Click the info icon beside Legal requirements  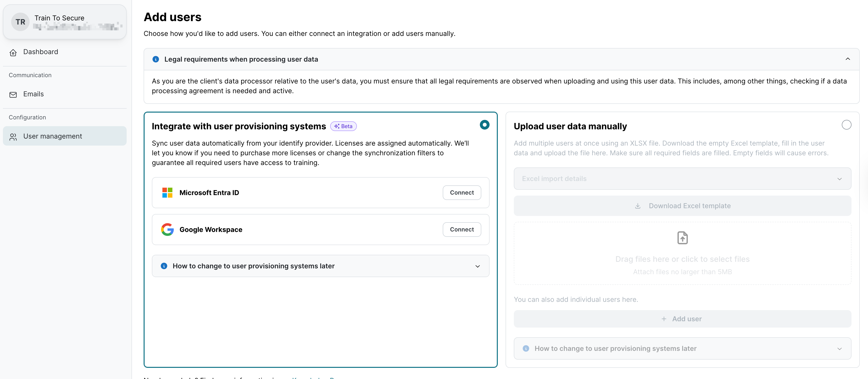[156, 59]
